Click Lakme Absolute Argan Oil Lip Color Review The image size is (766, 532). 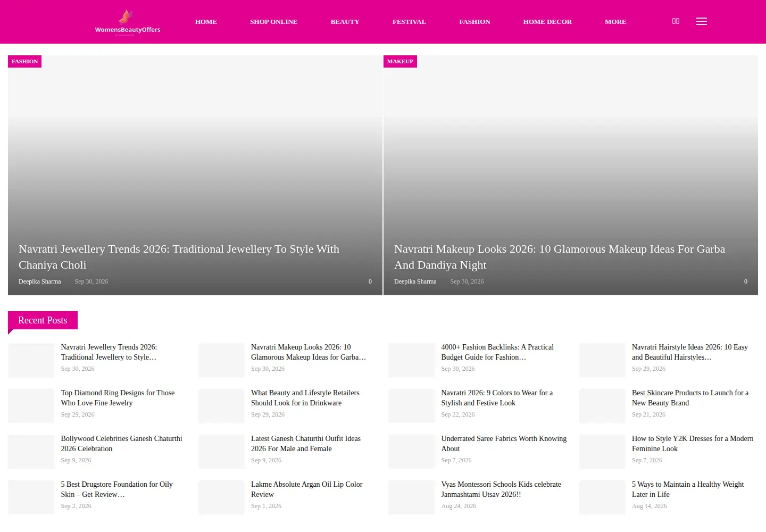(307, 489)
